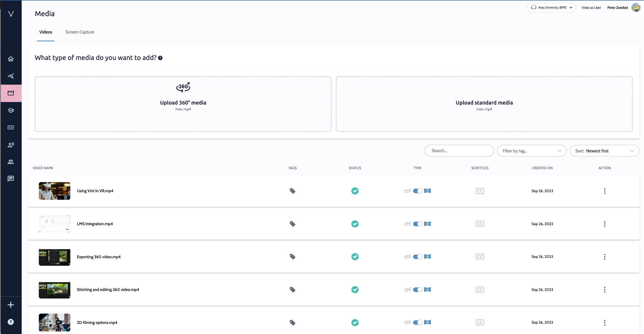Click the View as User link
Viewport: 644px width, 334px height.
591,8
